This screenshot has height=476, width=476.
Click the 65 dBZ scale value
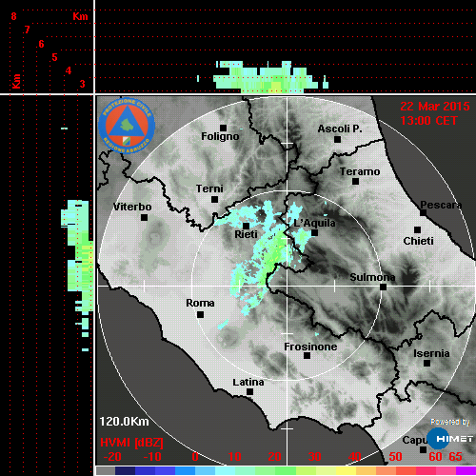455,457
